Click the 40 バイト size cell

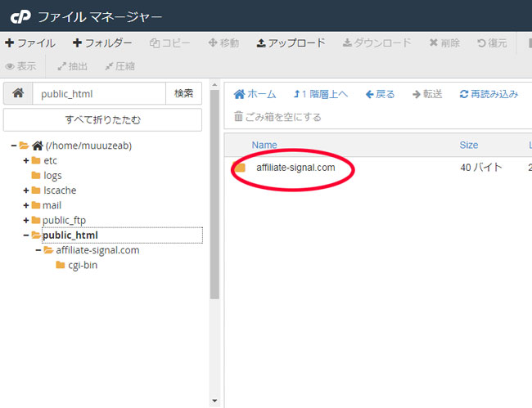(x=481, y=168)
